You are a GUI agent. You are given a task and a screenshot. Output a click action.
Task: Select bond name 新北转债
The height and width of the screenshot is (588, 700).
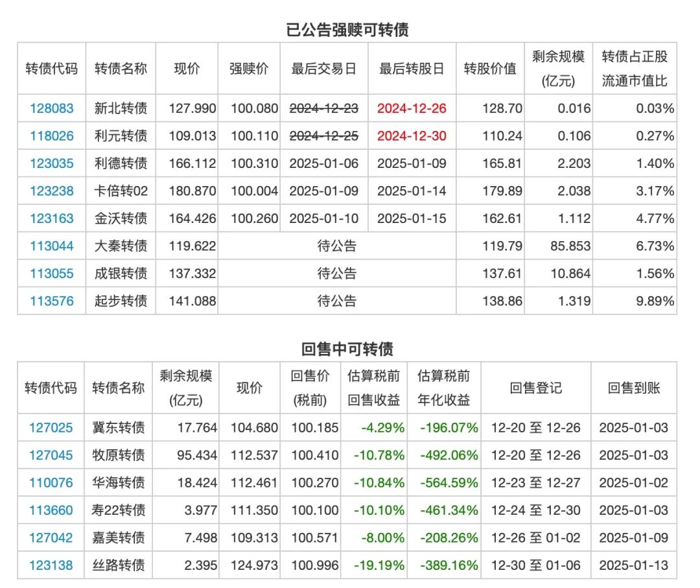click(121, 108)
